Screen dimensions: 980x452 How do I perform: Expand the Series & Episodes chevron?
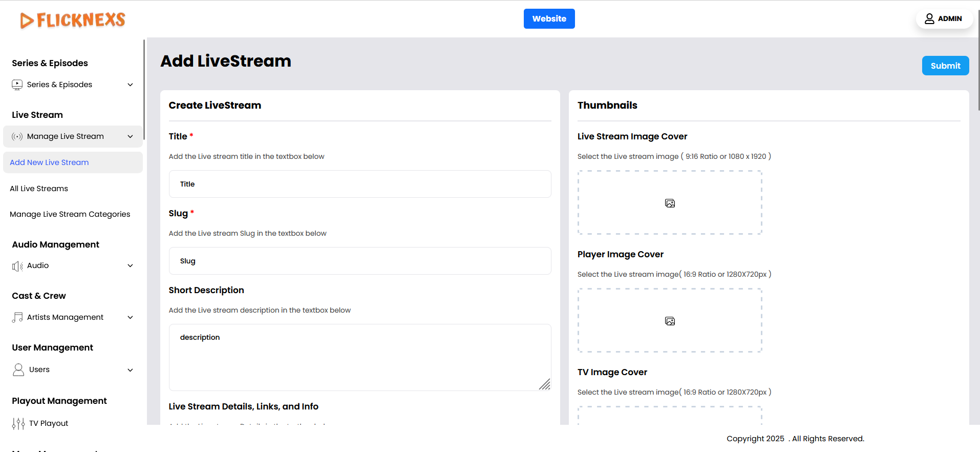pos(130,85)
